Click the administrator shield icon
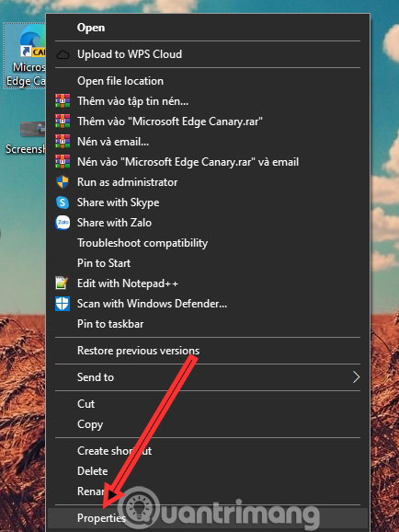 pos(63,182)
